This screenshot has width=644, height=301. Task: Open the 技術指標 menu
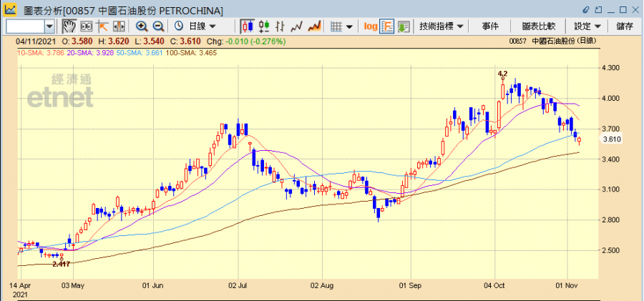pyautogui.click(x=441, y=26)
